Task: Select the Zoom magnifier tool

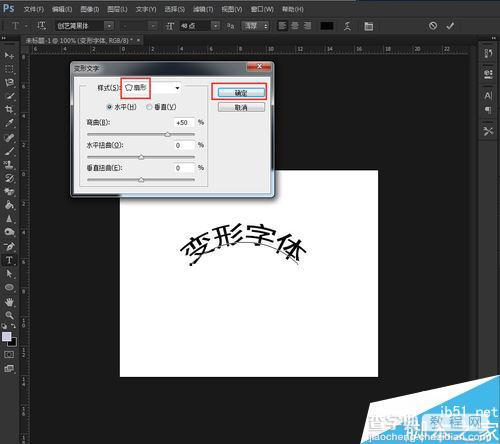Action: [x=9, y=315]
